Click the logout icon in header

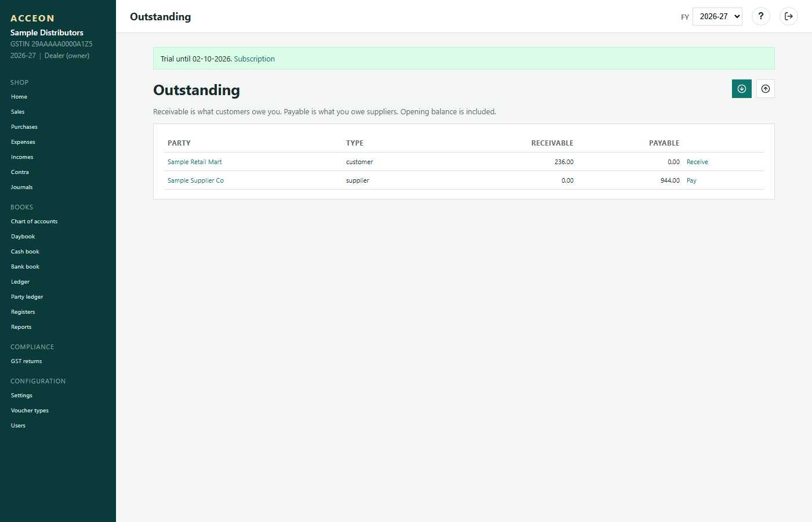789,16
